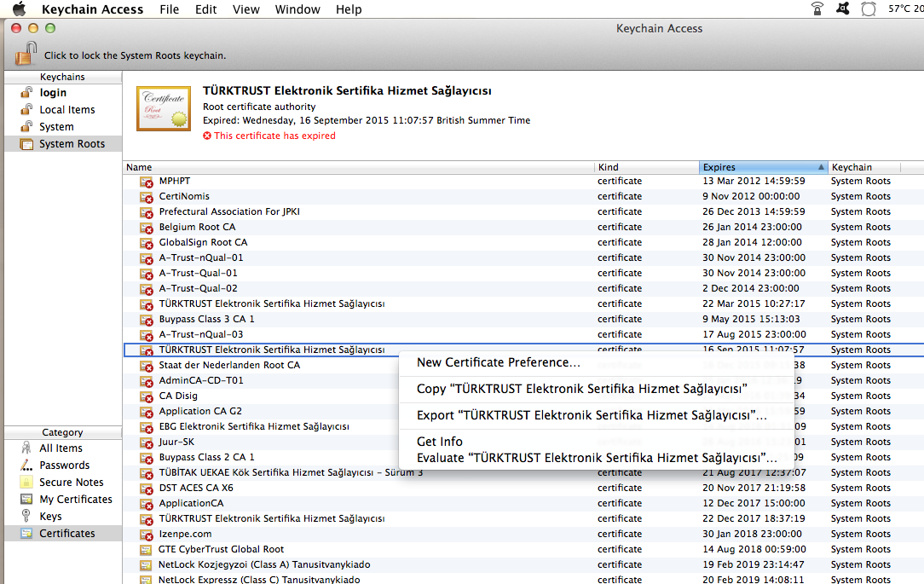
Task: Click the Wi-Fi hotspot menu bar icon
Action: pyautogui.click(x=817, y=9)
